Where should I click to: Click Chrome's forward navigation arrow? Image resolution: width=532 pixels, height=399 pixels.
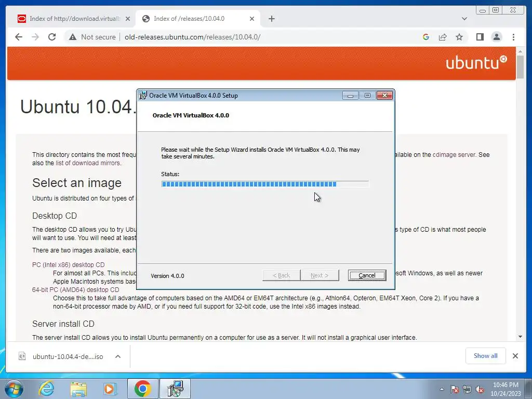(x=35, y=37)
